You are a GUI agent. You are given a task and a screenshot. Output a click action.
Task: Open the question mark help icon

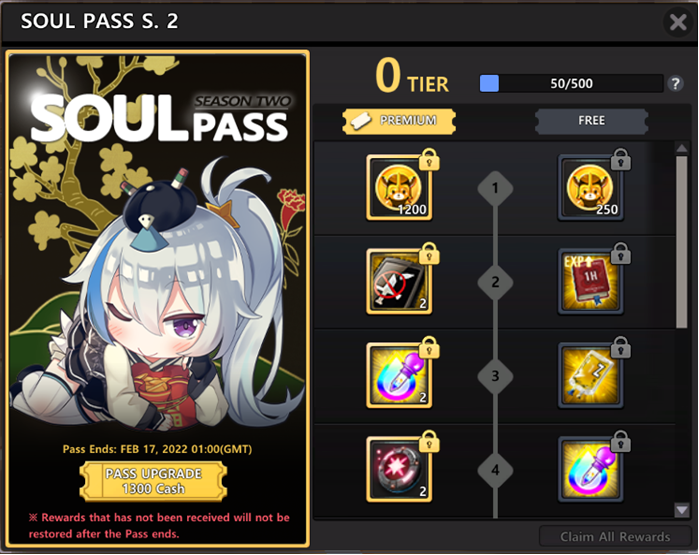click(675, 83)
